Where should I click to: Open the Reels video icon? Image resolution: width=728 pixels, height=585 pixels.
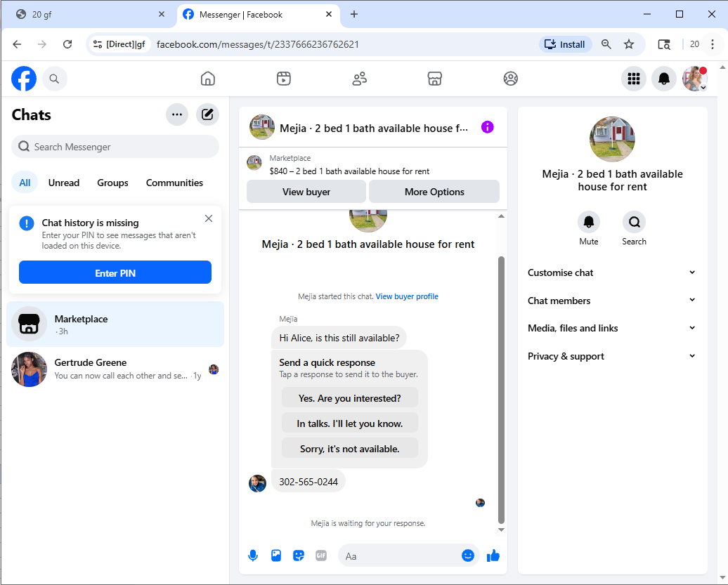[x=284, y=79]
